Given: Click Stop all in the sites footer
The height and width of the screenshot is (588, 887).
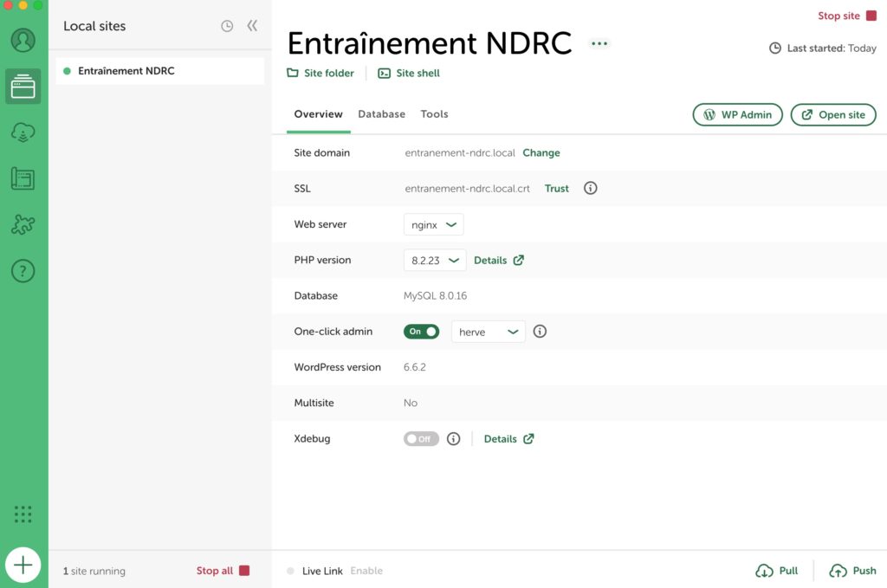Looking at the screenshot, I should point(223,571).
